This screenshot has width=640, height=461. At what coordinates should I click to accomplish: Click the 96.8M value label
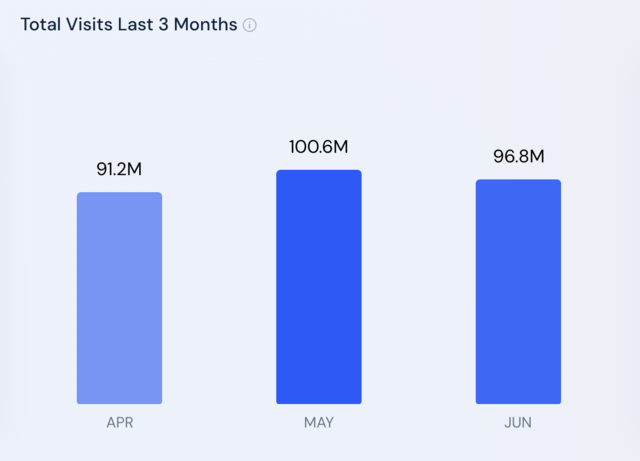pos(519,156)
